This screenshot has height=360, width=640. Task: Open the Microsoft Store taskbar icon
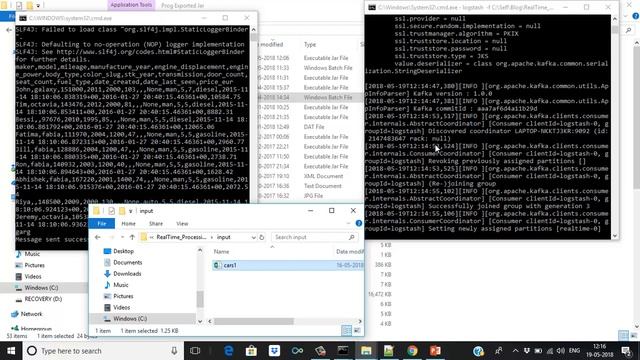click(251, 351)
